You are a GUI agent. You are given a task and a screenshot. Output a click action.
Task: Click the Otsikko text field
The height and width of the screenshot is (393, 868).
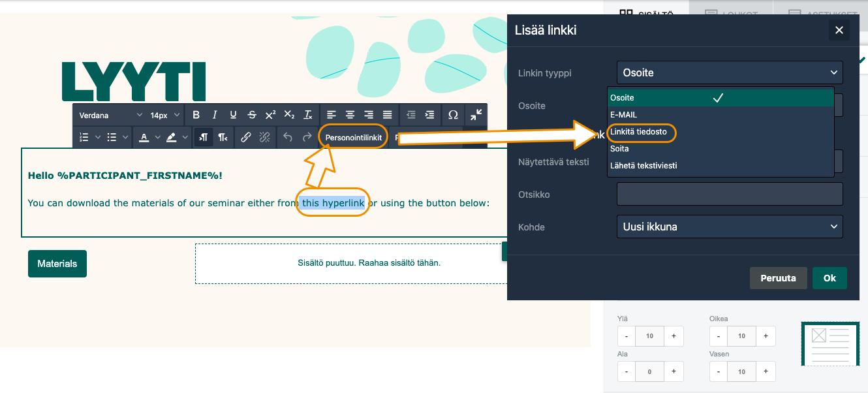tap(729, 194)
